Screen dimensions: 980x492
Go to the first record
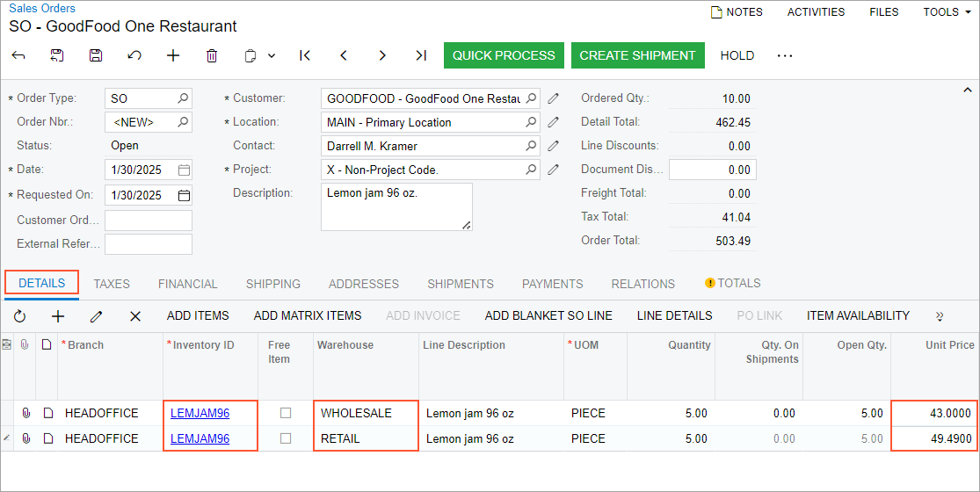pos(305,55)
